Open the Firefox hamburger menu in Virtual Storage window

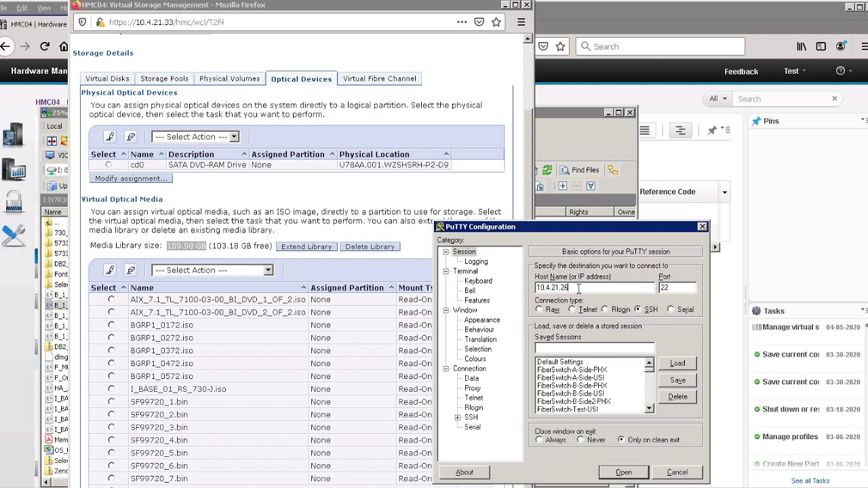pyautogui.click(x=521, y=22)
